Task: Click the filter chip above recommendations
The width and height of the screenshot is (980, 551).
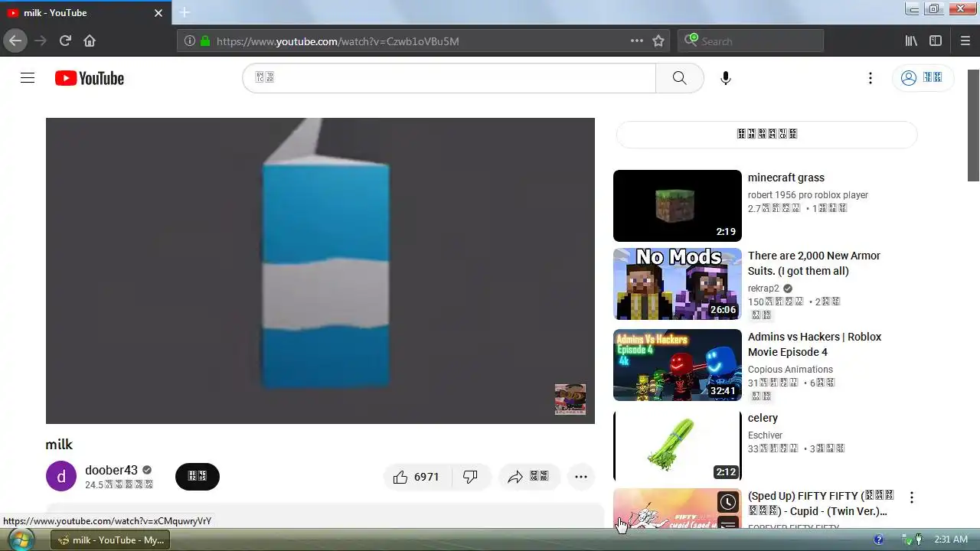Action: pos(766,134)
